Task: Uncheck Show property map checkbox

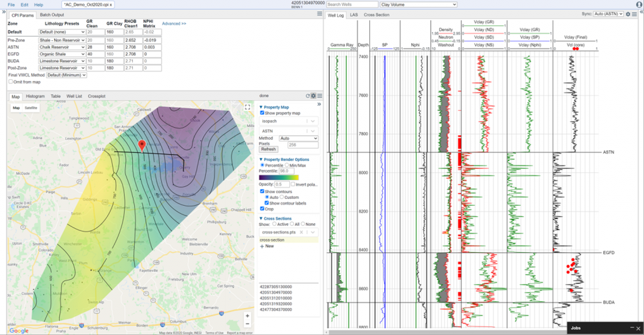Action: click(262, 113)
